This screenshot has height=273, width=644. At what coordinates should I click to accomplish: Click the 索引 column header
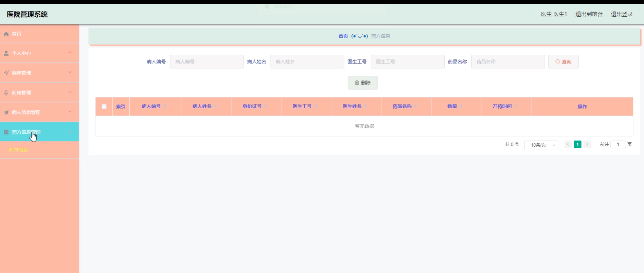click(x=121, y=107)
